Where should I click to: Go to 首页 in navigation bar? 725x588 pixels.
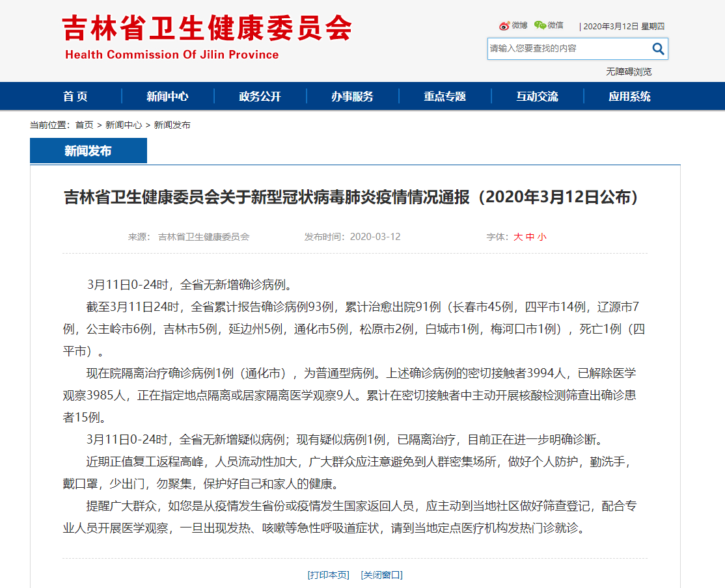point(75,96)
